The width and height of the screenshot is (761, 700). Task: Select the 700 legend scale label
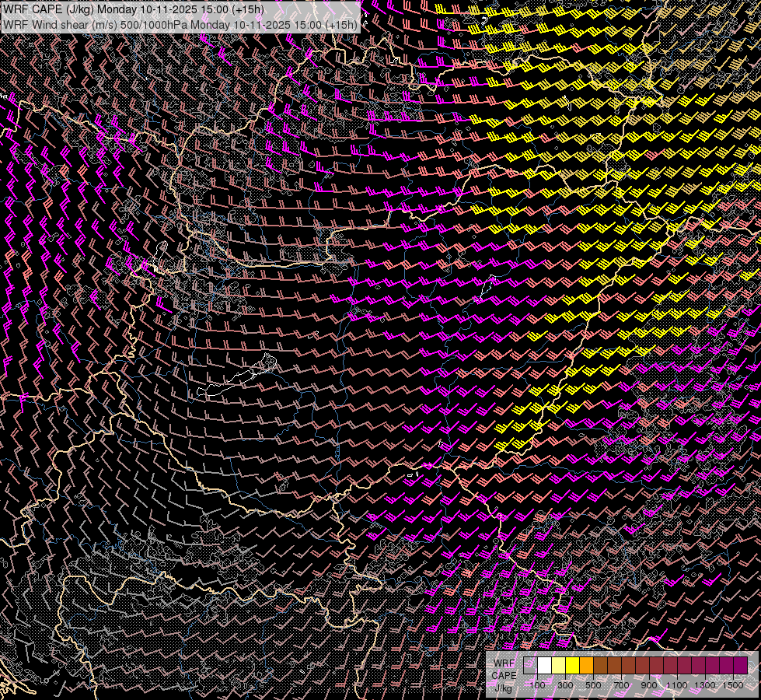tap(621, 685)
